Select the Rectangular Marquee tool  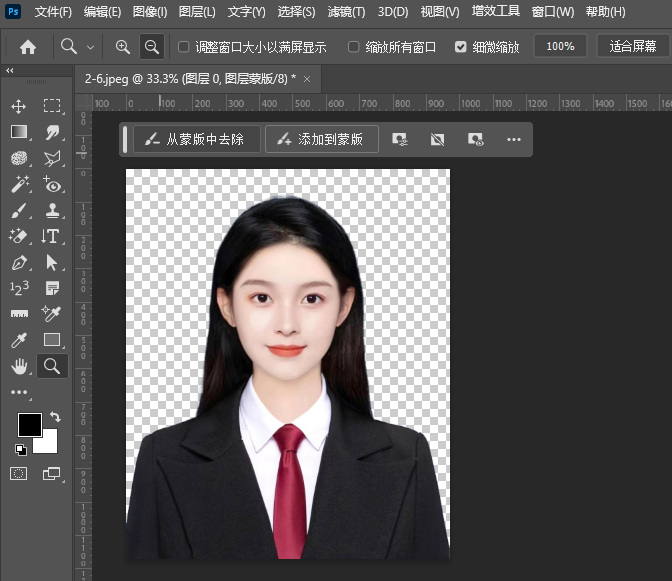click(52, 106)
